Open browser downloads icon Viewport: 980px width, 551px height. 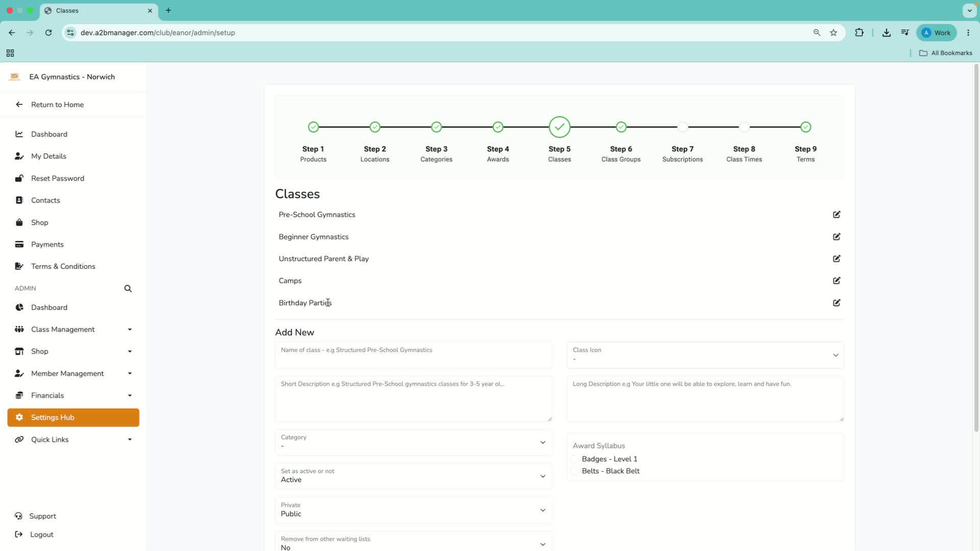(887, 33)
